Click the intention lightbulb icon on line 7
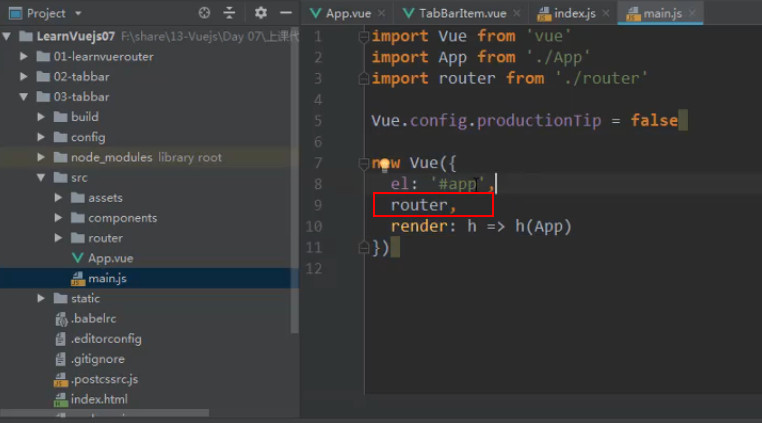The image size is (762, 423). click(x=385, y=165)
